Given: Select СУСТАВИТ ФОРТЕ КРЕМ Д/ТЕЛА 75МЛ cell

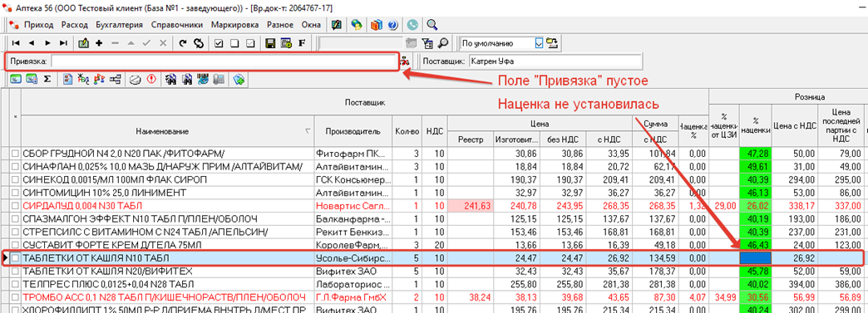Looking at the screenshot, I should click(x=168, y=244).
